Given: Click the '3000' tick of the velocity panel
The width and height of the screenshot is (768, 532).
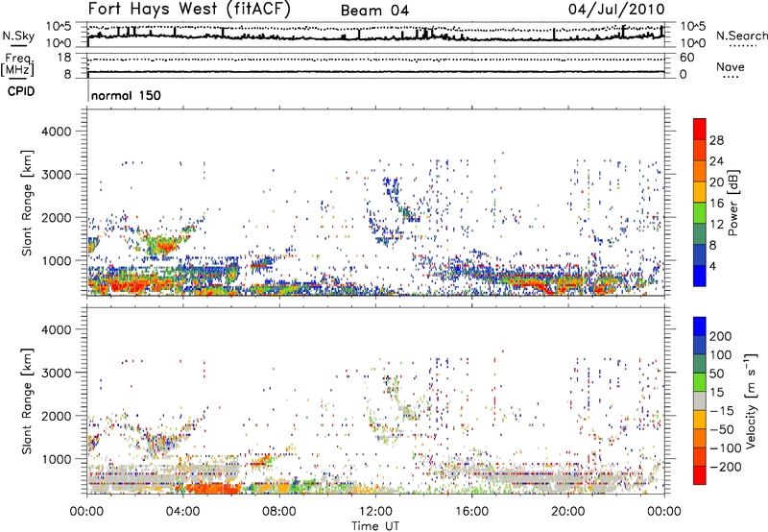Looking at the screenshot, I should 57,373.
